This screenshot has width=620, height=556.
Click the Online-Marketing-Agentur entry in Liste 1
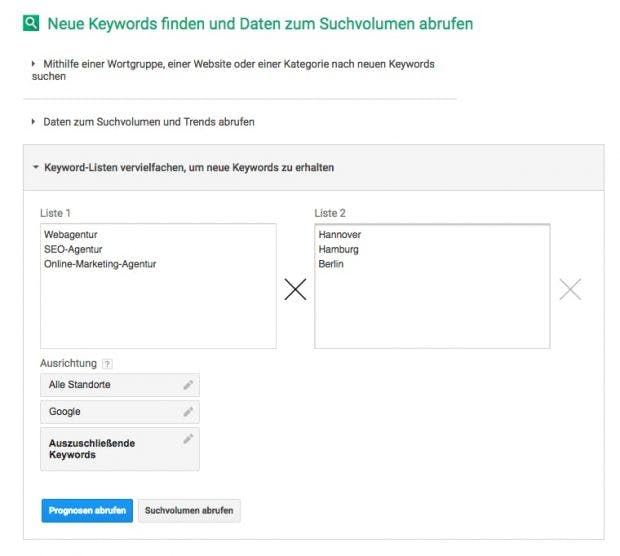coord(100,264)
